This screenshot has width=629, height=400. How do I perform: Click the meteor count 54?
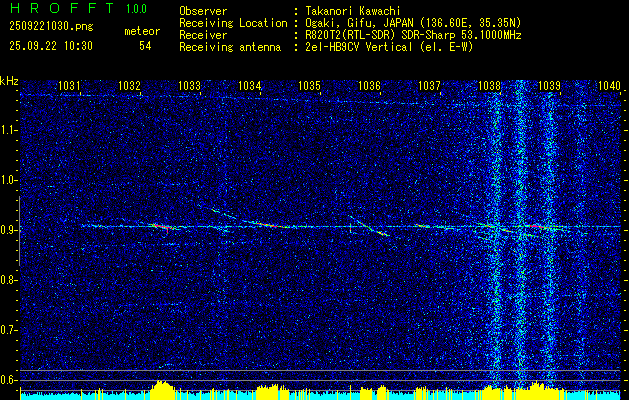point(145,46)
